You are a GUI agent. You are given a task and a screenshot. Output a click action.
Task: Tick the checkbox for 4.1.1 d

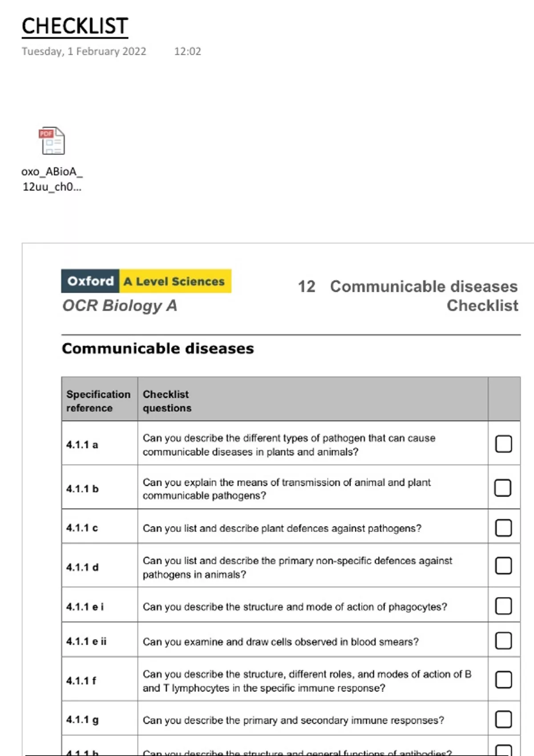(503, 566)
